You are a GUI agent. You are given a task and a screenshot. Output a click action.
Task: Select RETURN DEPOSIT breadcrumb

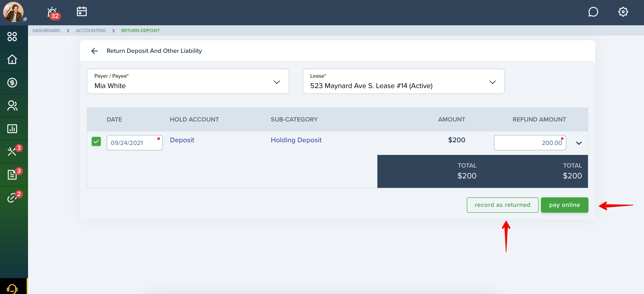pyautogui.click(x=140, y=30)
